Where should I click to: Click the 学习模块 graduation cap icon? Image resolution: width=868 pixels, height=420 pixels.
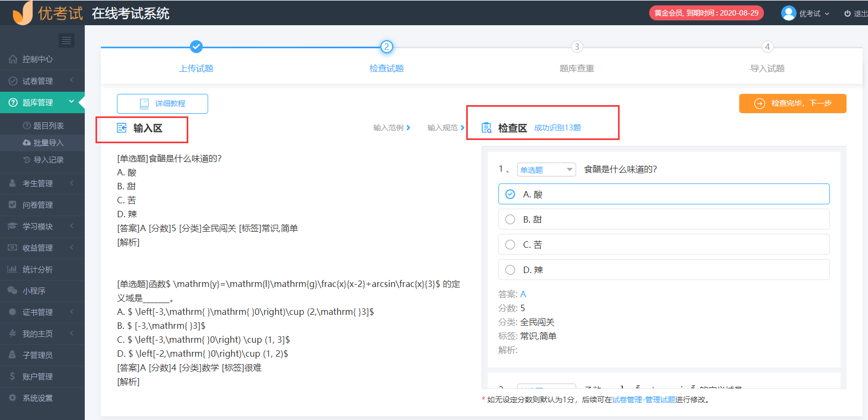coord(12,226)
